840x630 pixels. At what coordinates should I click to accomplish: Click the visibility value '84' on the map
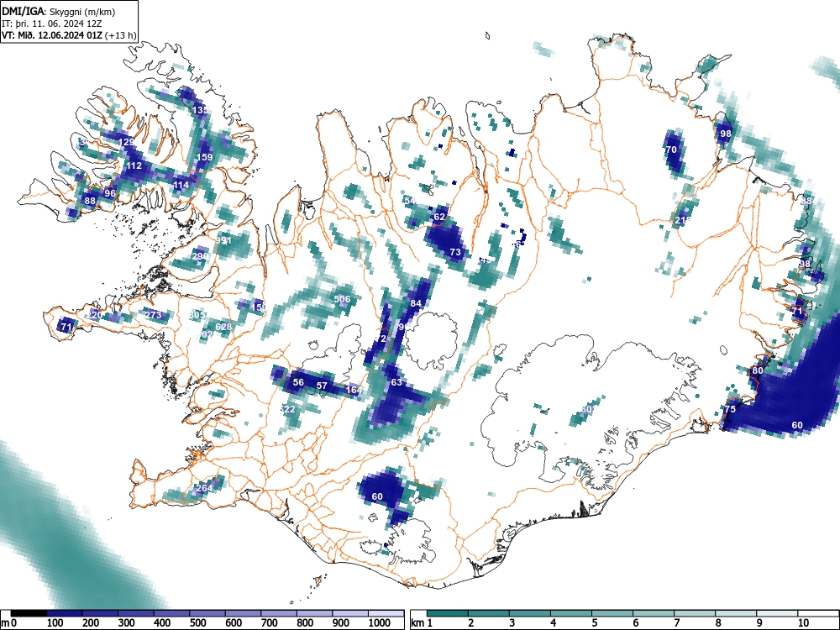[x=416, y=303]
